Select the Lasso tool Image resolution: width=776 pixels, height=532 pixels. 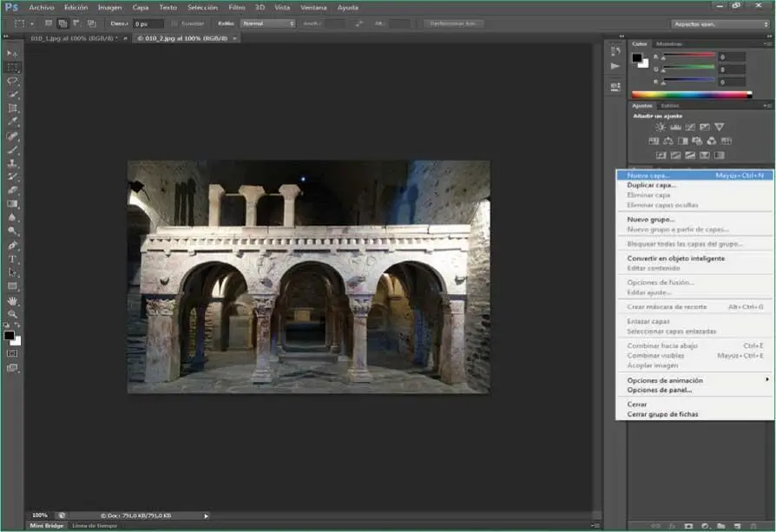coord(13,81)
